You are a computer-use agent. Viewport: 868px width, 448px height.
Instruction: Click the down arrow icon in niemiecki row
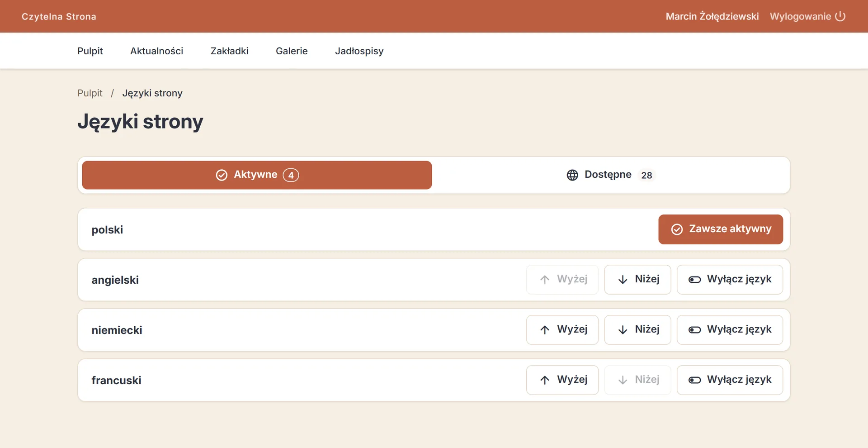tap(623, 330)
